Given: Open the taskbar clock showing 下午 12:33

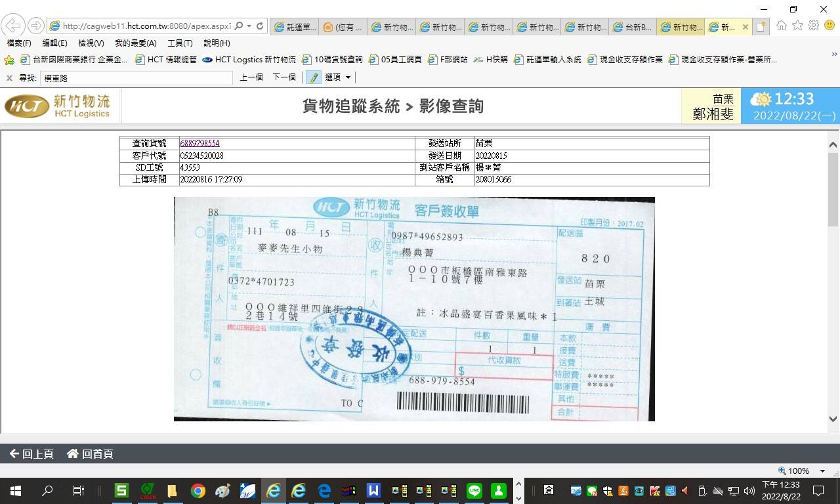Looking at the screenshot, I should [781, 490].
